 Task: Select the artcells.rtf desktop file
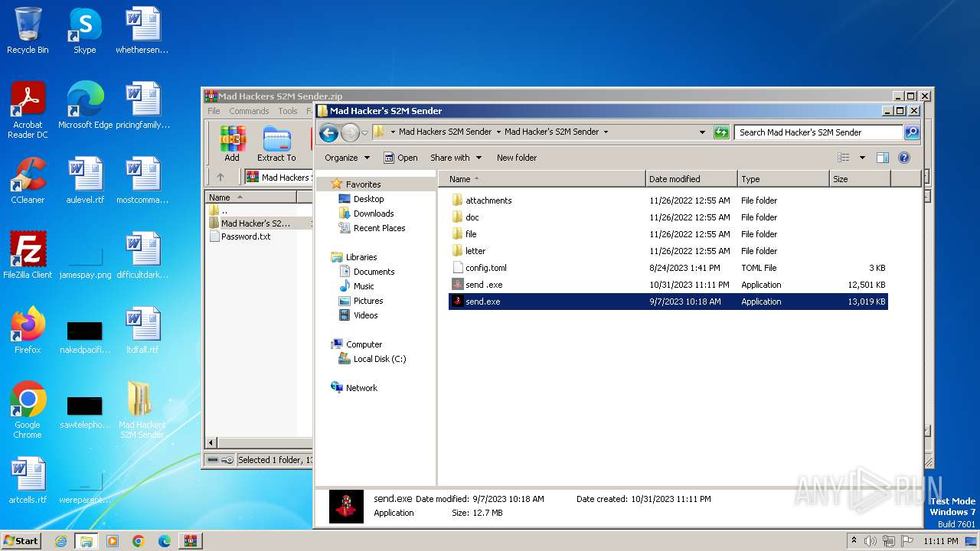click(x=28, y=481)
